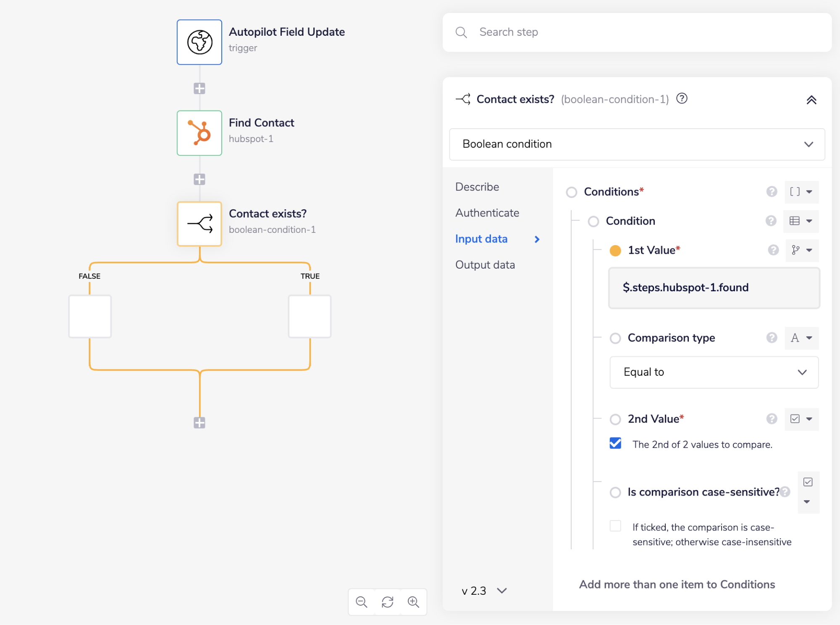Open the help icon beside Contact exists title

682,99
